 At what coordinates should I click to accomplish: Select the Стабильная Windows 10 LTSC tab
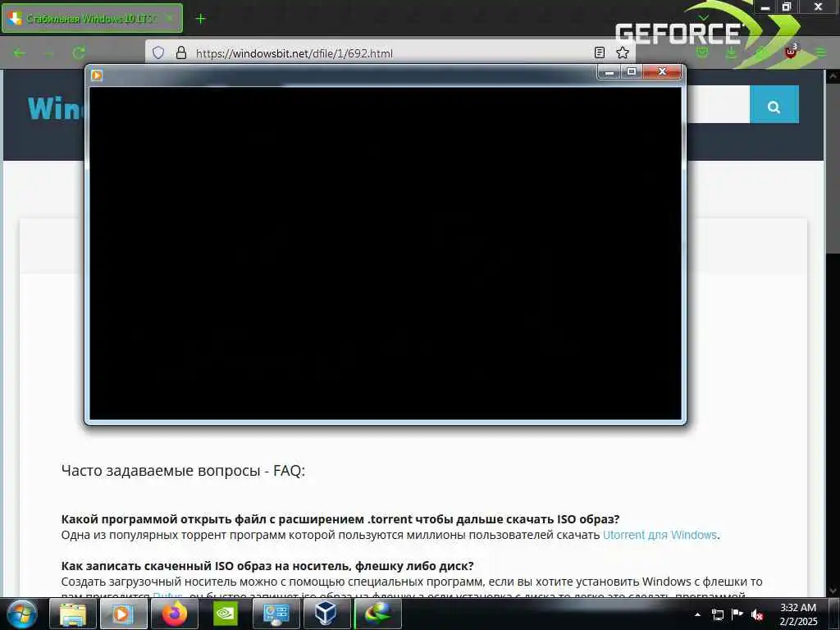point(92,18)
